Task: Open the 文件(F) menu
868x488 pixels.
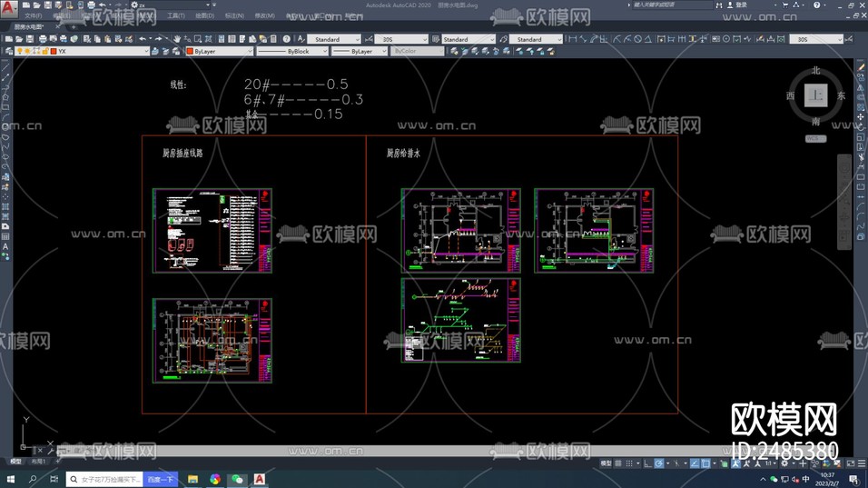Action: [x=34, y=15]
